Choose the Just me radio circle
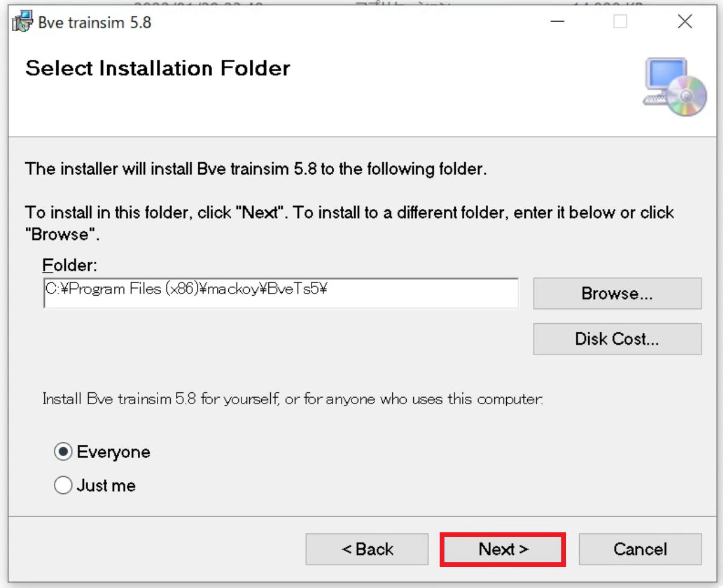This screenshot has height=588, width=723. tap(63, 485)
